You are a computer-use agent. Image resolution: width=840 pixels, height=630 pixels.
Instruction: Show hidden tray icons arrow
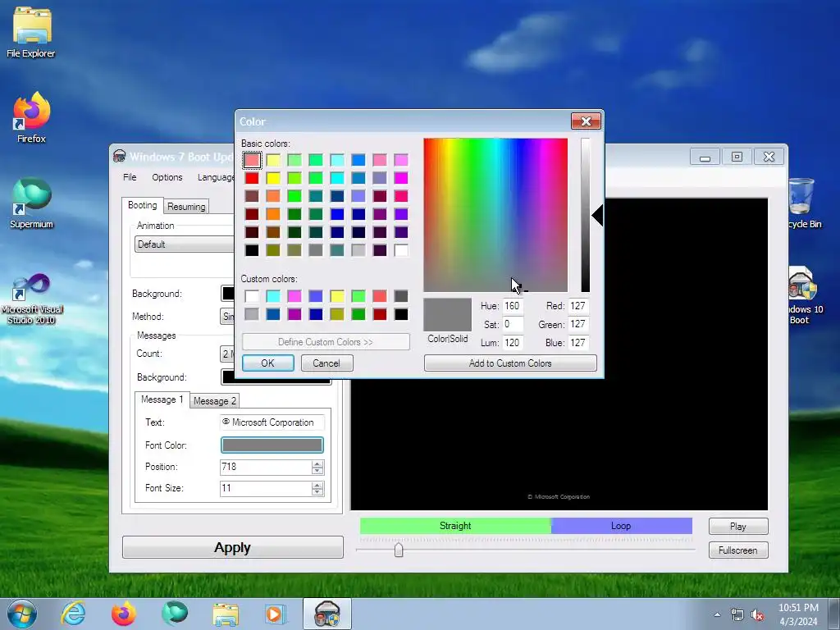717,614
